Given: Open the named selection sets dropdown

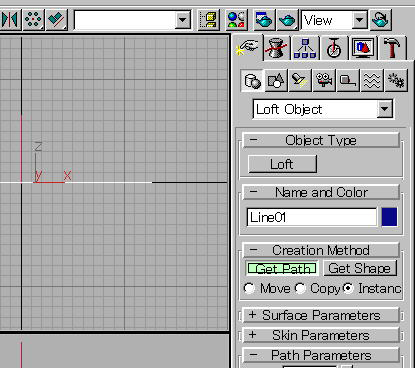Looking at the screenshot, I should coord(182,20).
